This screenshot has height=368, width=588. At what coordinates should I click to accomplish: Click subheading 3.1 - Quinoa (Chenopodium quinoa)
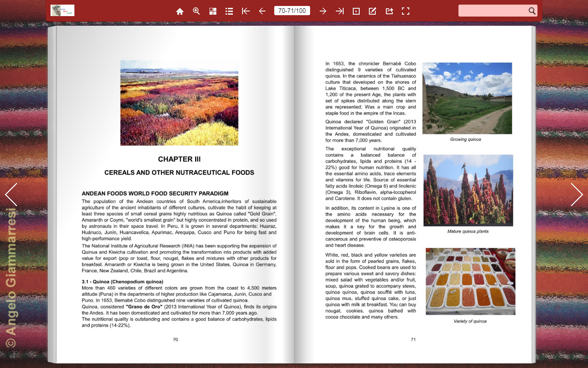123,282
